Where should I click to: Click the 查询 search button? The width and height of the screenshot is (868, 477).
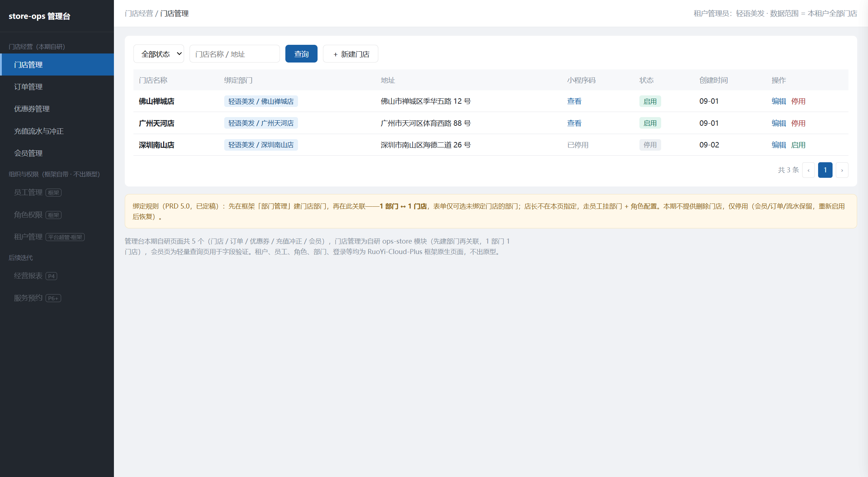(301, 54)
